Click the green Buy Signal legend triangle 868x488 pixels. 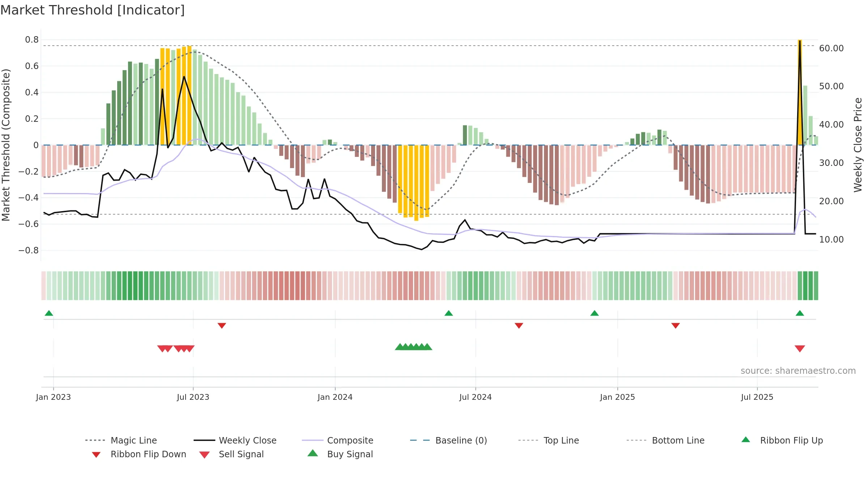[313, 453]
